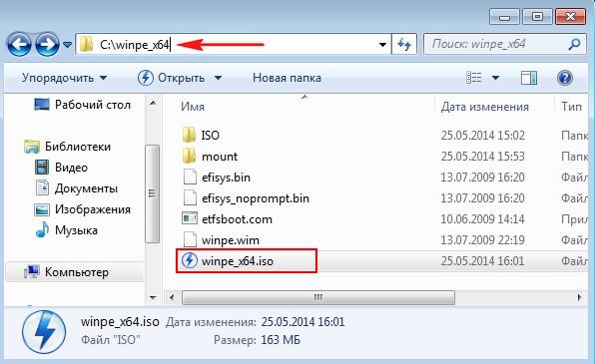595x364 pixels.
Task: Select the mount folder
Action: (x=220, y=157)
